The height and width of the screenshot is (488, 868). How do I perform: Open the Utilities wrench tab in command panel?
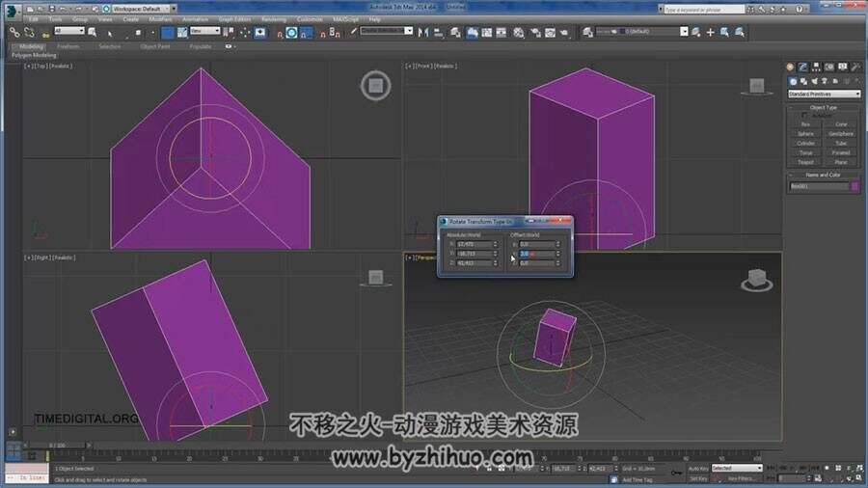[855, 67]
